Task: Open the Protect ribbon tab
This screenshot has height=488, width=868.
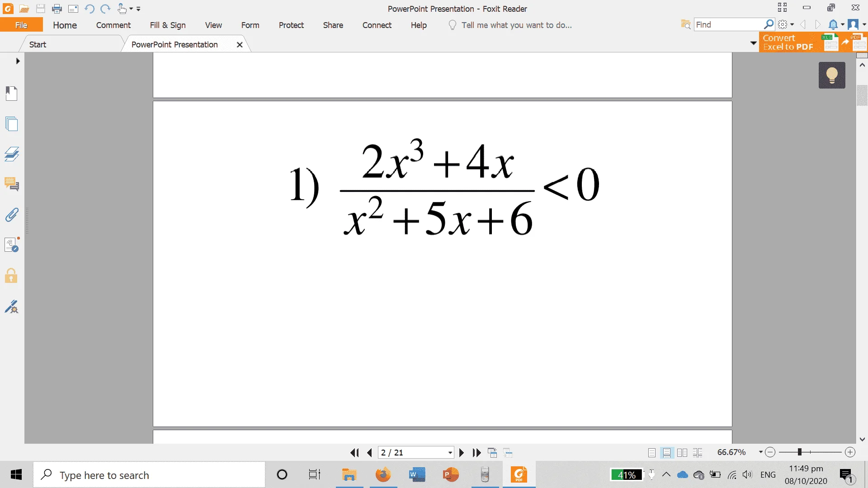Action: pos(291,25)
